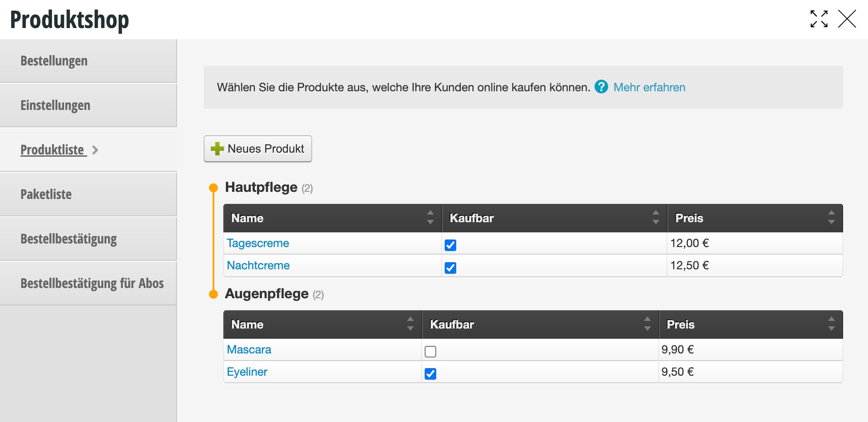
Task: Sort Hautpflege table by Kaufbar arrows
Action: pos(655,217)
